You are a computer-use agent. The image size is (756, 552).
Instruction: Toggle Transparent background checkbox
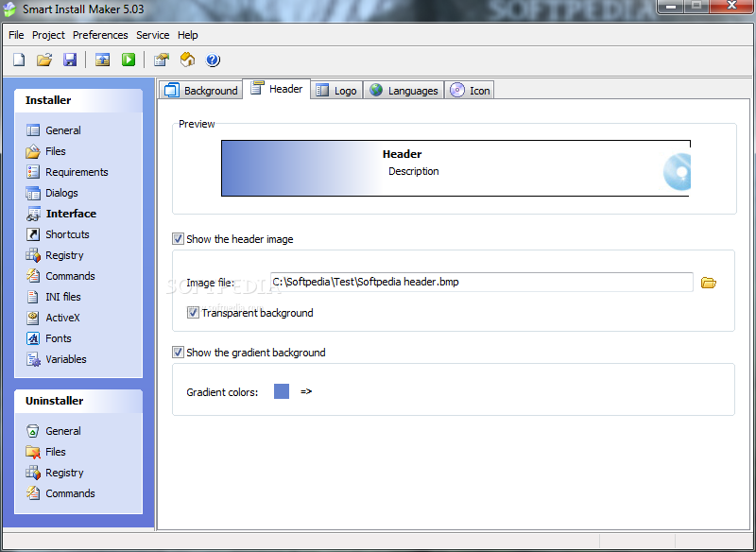pos(193,313)
